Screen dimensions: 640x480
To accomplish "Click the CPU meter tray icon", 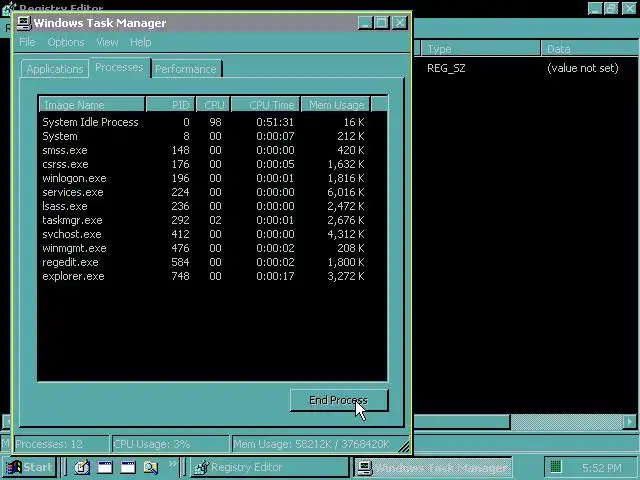I will (x=556, y=467).
